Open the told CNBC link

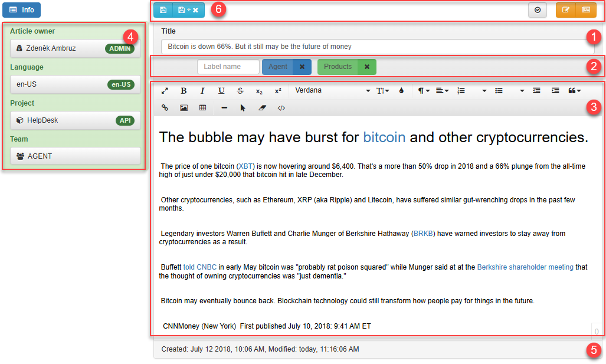pos(200,267)
